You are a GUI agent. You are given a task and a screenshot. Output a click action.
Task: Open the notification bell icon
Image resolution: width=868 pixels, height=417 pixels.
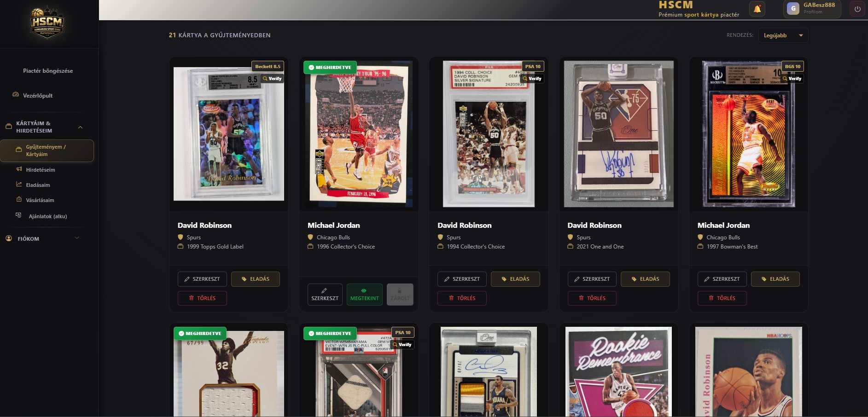(x=757, y=9)
